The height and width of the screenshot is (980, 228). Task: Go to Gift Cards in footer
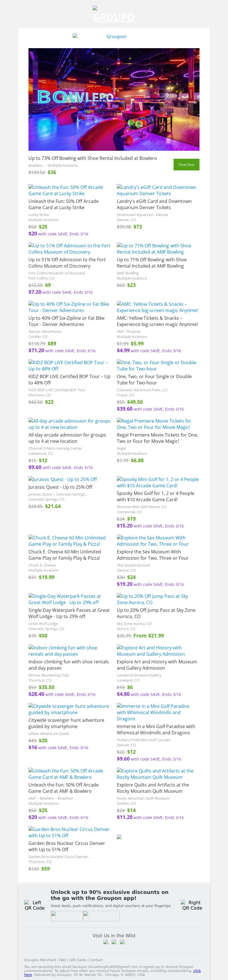pos(78,960)
